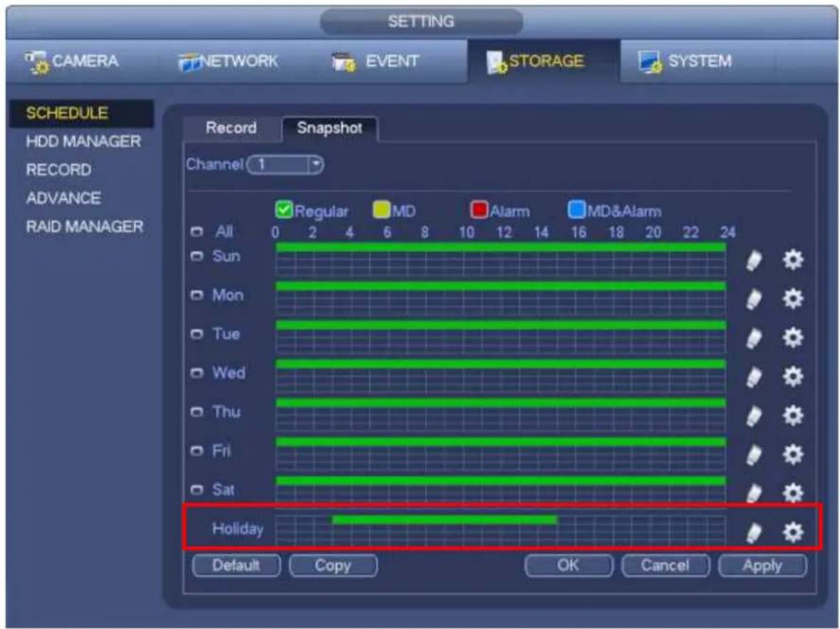Screen dimensions: 840x629
Task: Enable the MD&Alarm blue checkbox
Action: (x=576, y=210)
